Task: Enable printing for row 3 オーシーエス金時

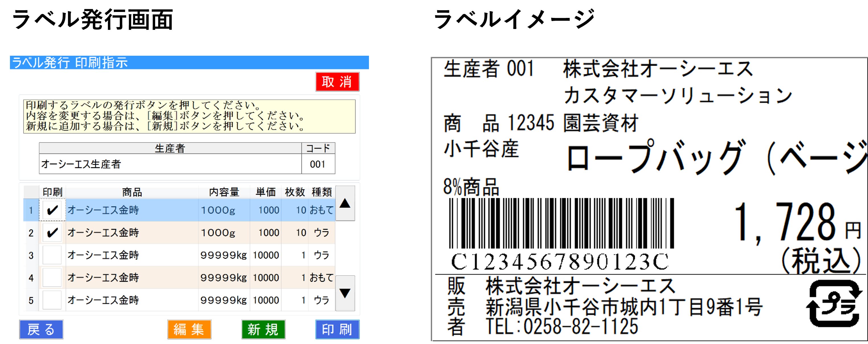Action: click(x=52, y=255)
